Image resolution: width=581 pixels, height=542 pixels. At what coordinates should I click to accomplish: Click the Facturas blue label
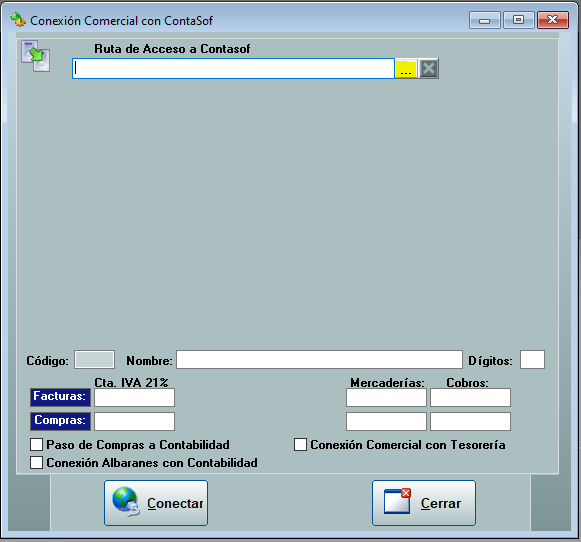tap(60, 397)
